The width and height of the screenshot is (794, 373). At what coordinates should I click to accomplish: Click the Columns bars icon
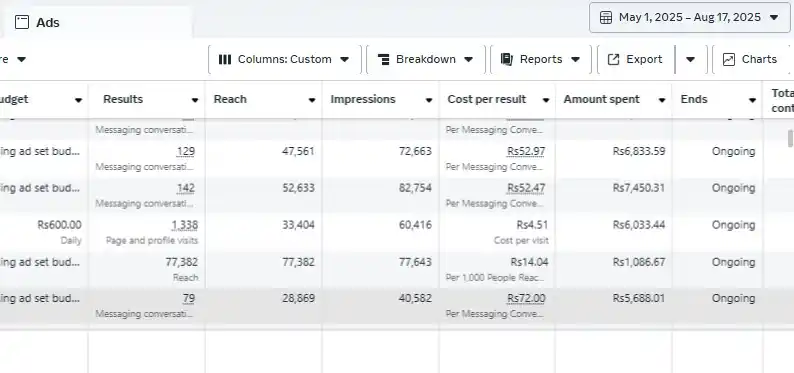coord(225,59)
